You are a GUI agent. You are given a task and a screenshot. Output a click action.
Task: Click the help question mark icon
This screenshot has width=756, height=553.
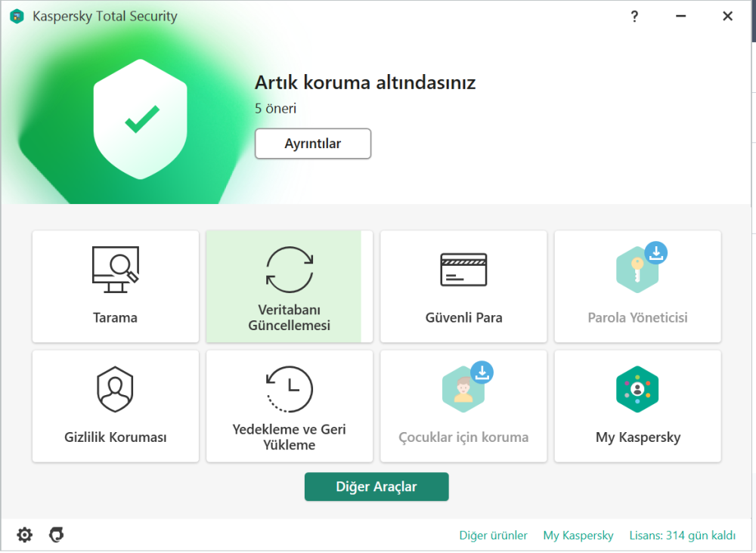[x=634, y=17]
